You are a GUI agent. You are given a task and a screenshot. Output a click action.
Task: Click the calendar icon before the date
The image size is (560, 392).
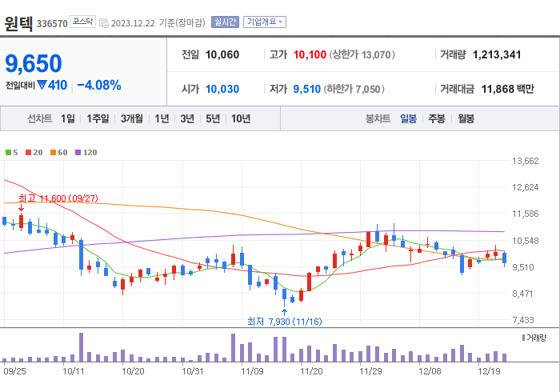pyautogui.click(x=103, y=23)
